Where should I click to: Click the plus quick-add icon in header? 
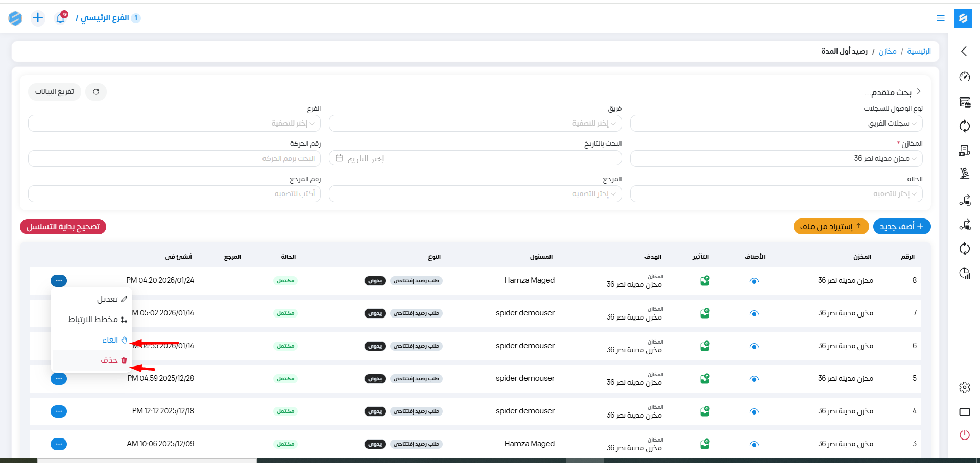[x=38, y=18]
